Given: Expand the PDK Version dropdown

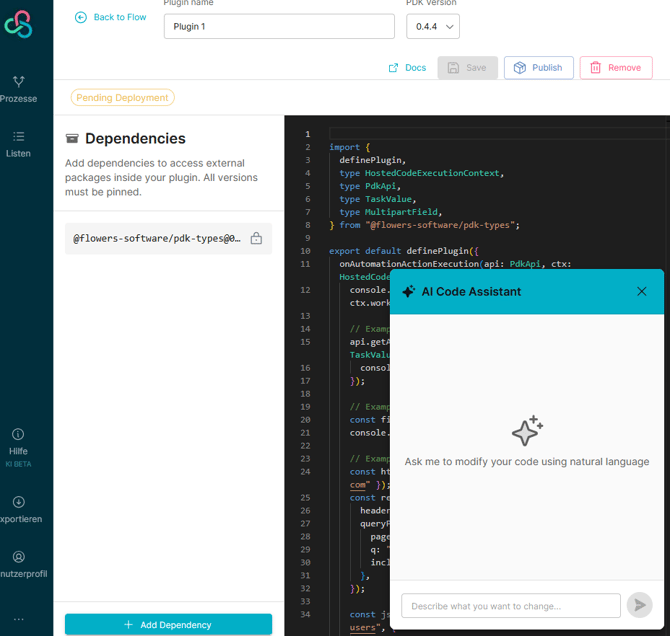Looking at the screenshot, I should pos(432,26).
